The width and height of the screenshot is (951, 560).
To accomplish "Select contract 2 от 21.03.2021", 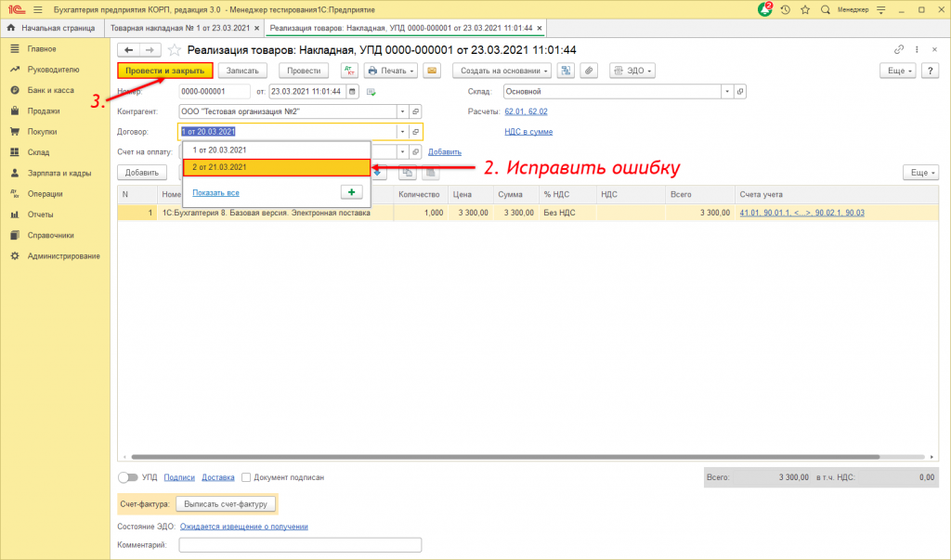I will click(277, 167).
